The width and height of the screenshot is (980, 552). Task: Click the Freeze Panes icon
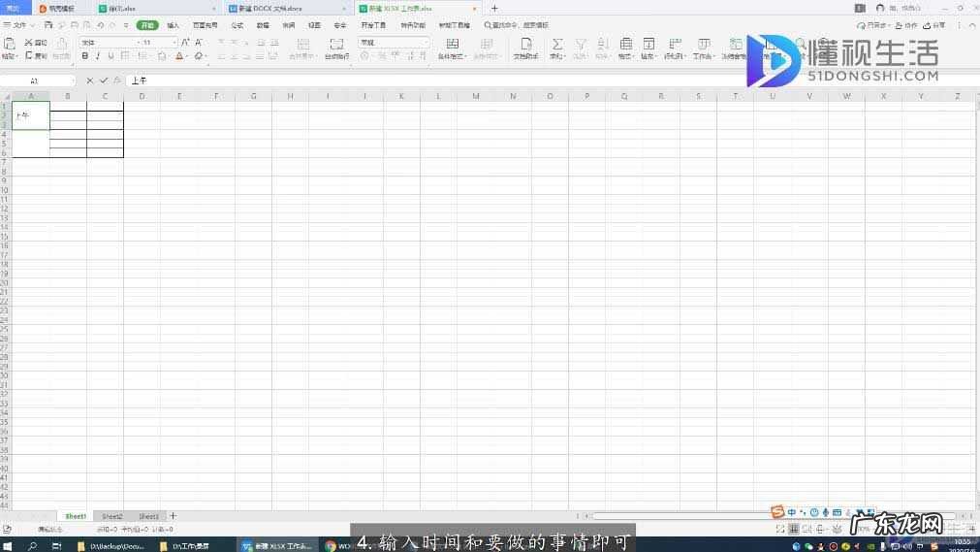pyautogui.click(x=736, y=44)
